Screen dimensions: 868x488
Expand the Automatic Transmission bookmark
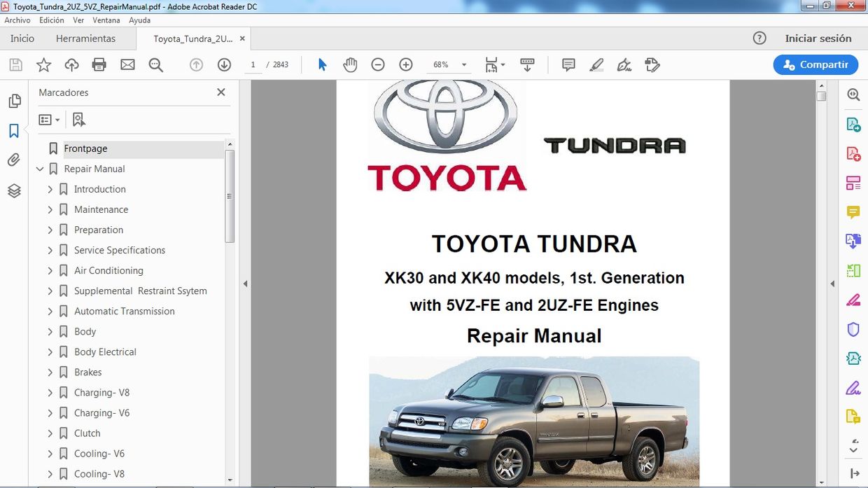[x=50, y=311]
